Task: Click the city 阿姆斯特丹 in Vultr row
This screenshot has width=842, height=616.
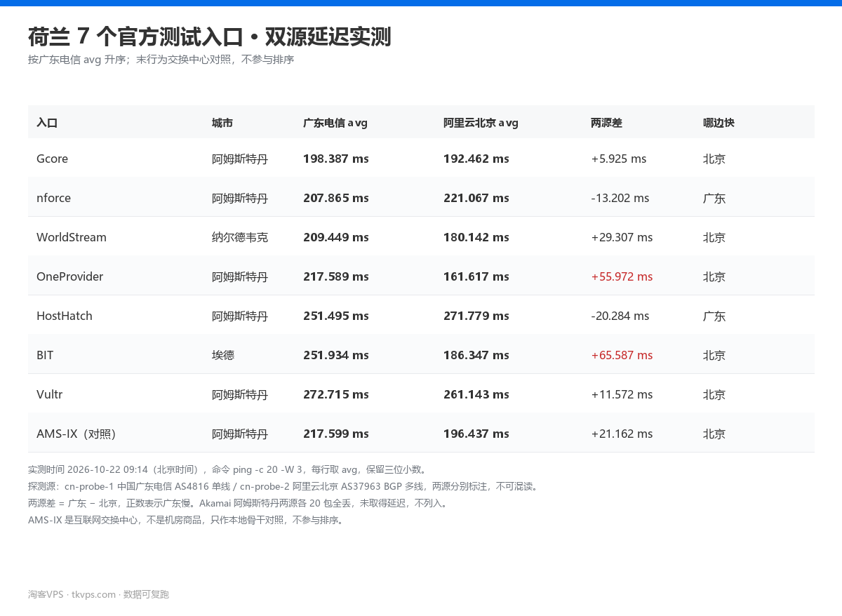Action: 240,394
